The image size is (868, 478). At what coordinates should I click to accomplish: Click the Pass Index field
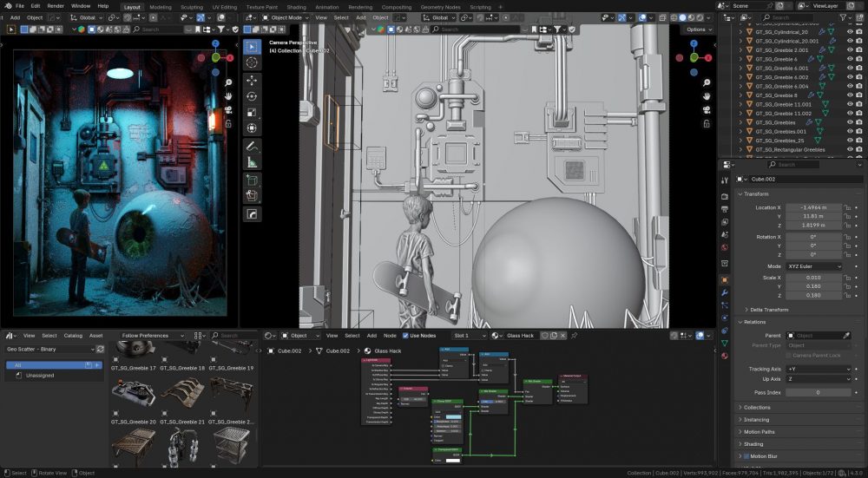coord(819,392)
